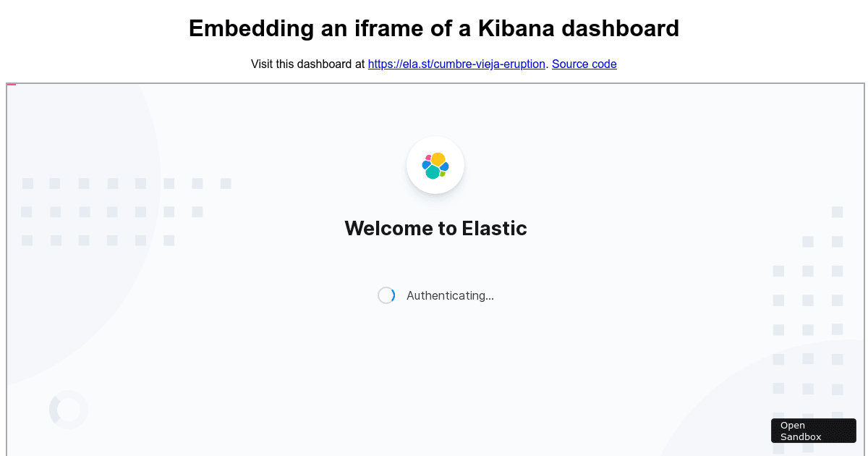Click the pink shape inside the Elastic logo
Viewport: 868px width, 456px height.
pyautogui.click(x=427, y=158)
